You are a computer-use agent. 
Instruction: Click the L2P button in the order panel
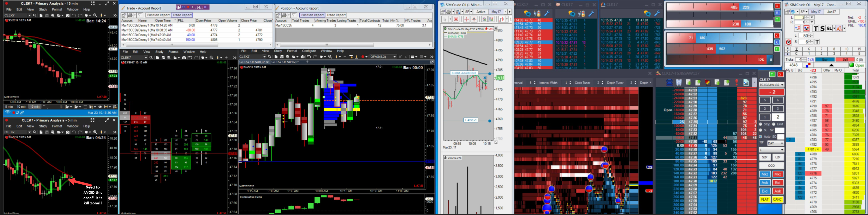(778, 157)
